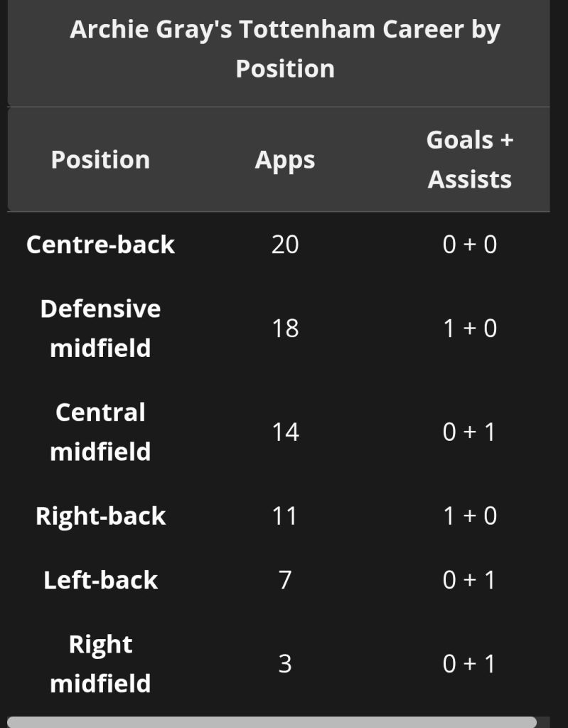Screen dimensions: 568x728
Task: Select the Central midfield row label
Action: pyautogui.click(x=100, y=432)
